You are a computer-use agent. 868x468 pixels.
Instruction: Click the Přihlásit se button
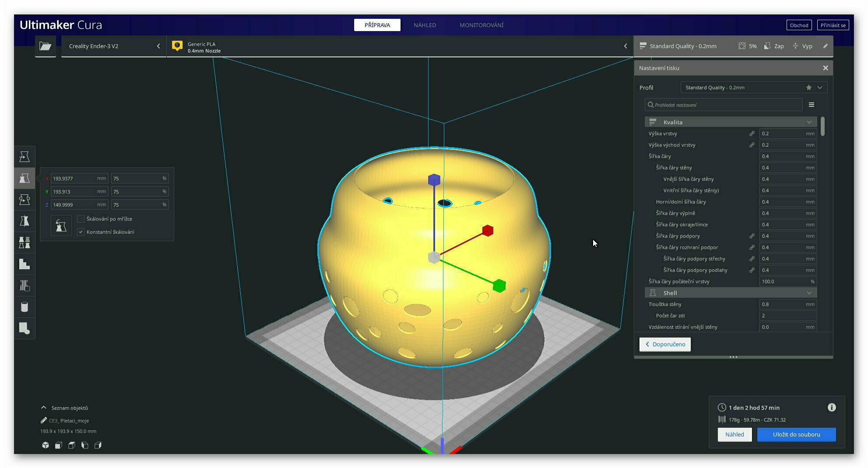[x=833, y=25]
